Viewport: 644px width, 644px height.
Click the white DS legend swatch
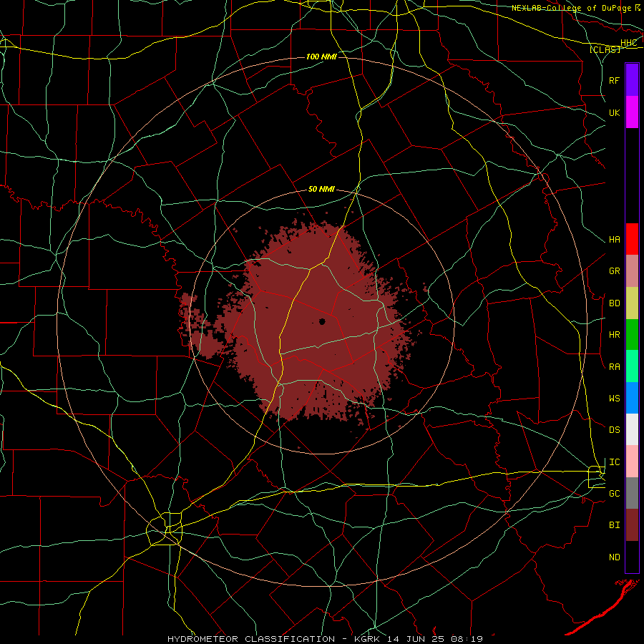click(x=632, y=429)
